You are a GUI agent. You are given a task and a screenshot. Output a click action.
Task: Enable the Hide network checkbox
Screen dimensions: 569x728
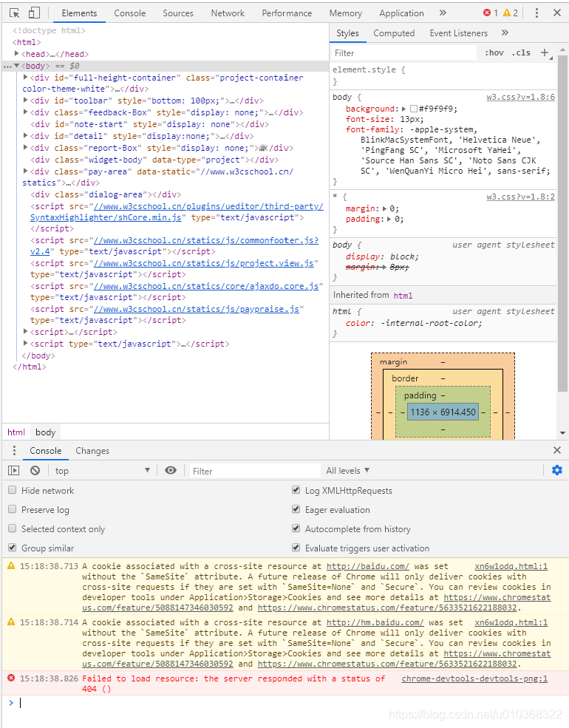pos(13,490)
